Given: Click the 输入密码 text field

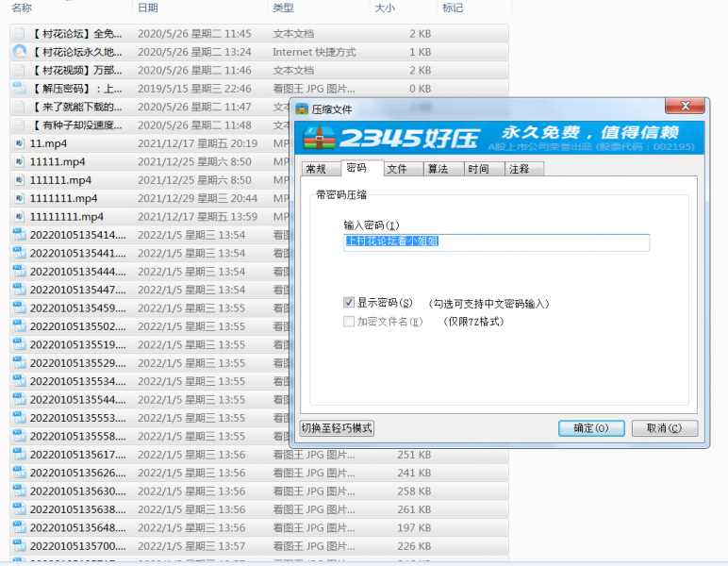Looking at the screenshot, I should pos(496,241).
